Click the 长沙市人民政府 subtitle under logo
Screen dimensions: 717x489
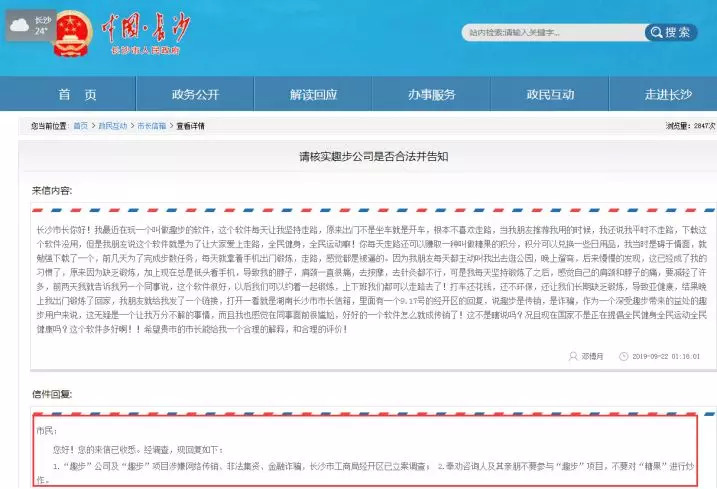[x=145, y=50]
